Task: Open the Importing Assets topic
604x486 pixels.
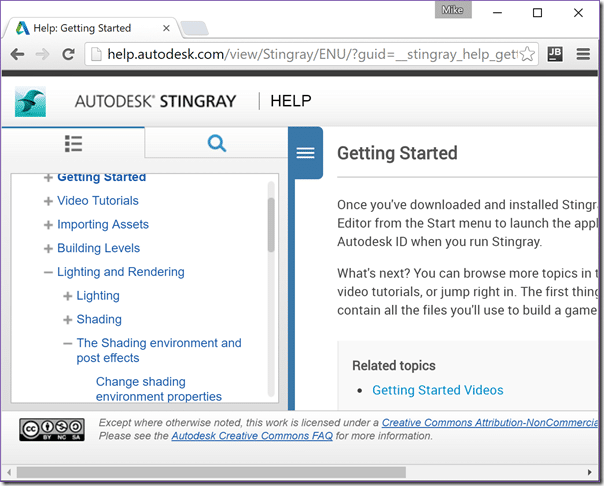Action: (x=103, y=225)
